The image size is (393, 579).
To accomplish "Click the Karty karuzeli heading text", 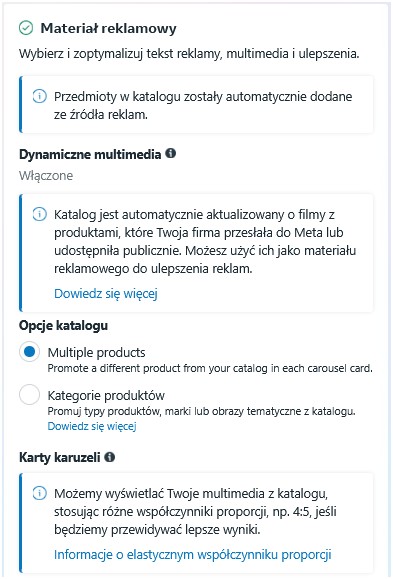I will pyautogui.click(x=59, y=458).
